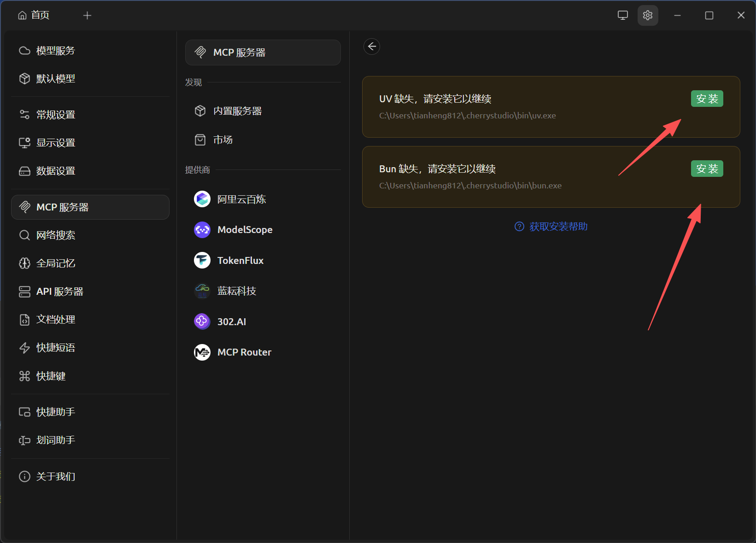Screen dimensions: 756x543
Task: Open 快捷短语 label in sidebar
Action: click(56, 348)
